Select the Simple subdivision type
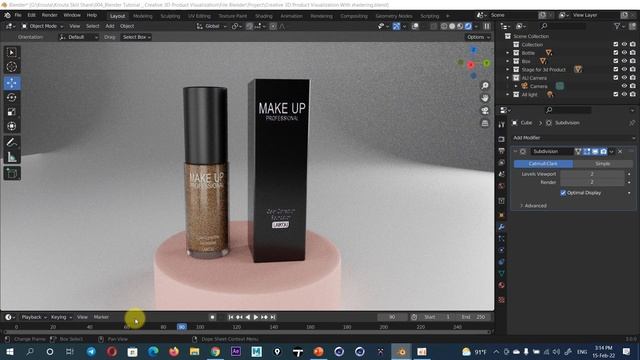Screen dimensions: 640x360 pyautogui.click(x=602, y=164)
